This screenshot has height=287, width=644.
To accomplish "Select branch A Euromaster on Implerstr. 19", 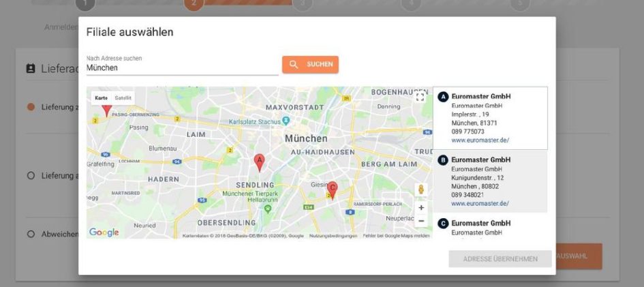I will (490, 118).
